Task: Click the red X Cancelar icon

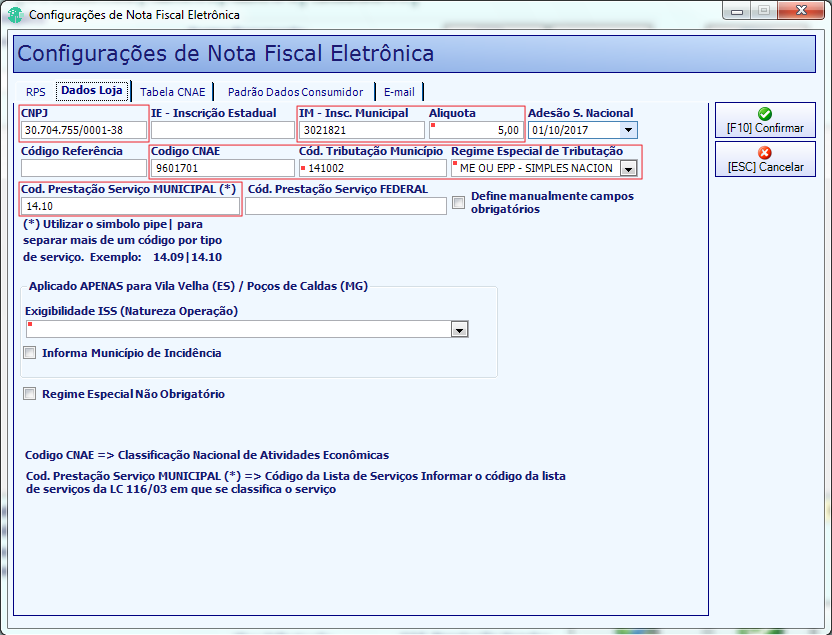Action: point(765,153)
